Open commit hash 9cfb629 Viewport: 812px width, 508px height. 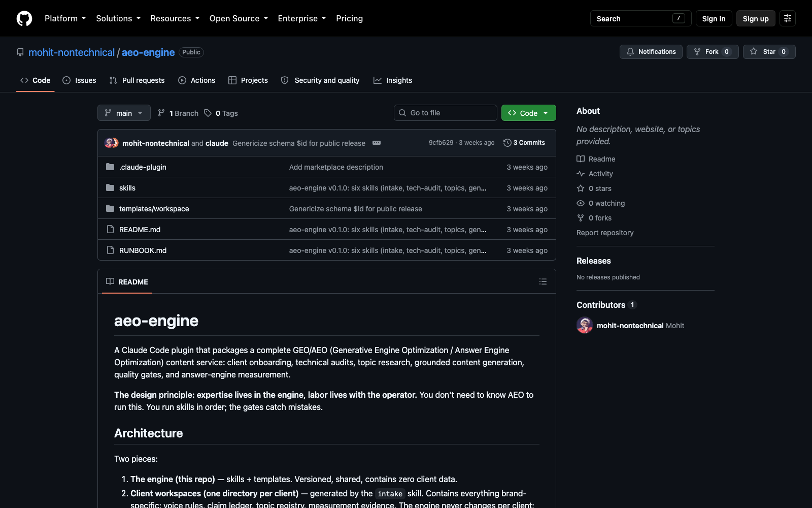(x=441, y=143)
